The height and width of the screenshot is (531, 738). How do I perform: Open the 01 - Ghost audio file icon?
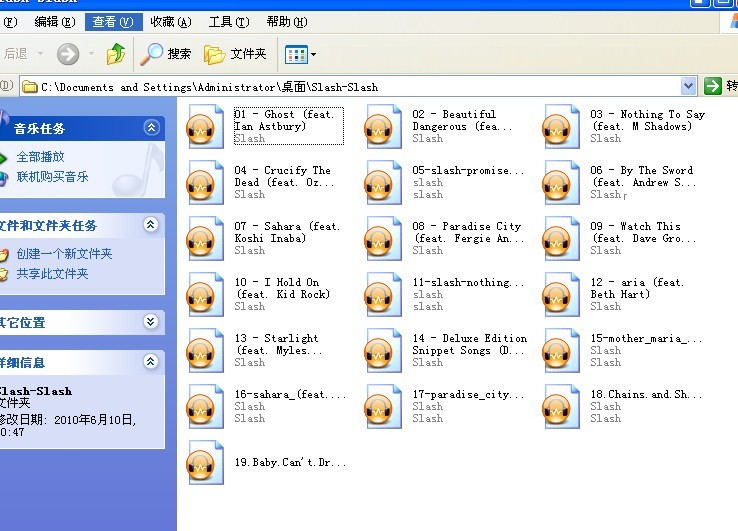tap(205, 127)
